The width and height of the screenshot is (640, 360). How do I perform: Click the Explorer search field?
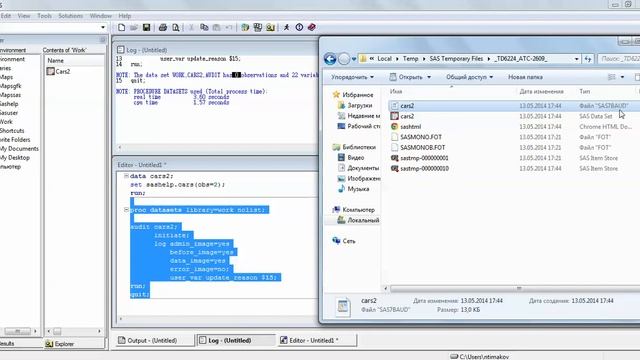point(618,59)
